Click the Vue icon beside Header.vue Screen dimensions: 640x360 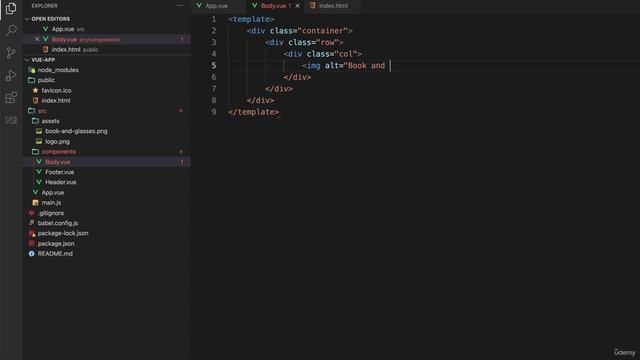(x=39, y=182)
